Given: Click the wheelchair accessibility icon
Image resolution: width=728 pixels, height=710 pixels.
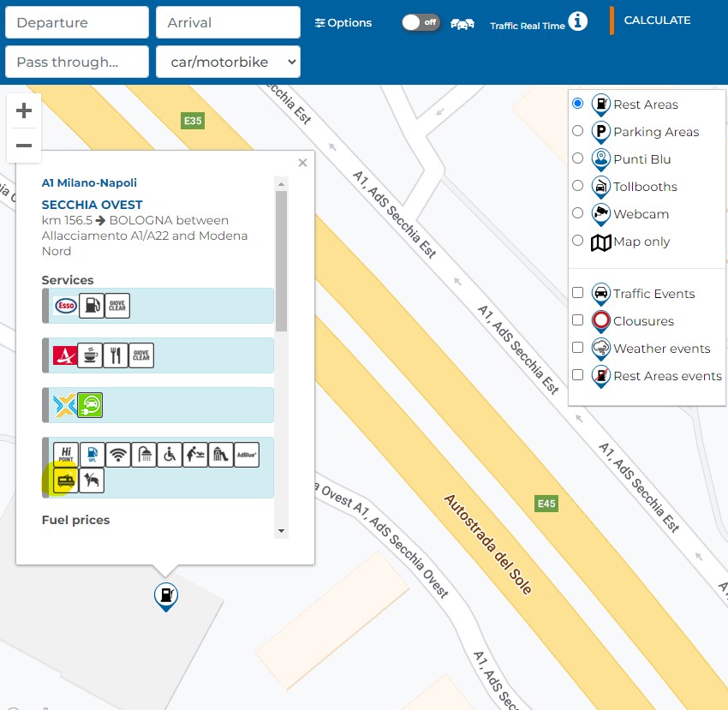Looking at the screenshot, I should (x=170, y=455).
